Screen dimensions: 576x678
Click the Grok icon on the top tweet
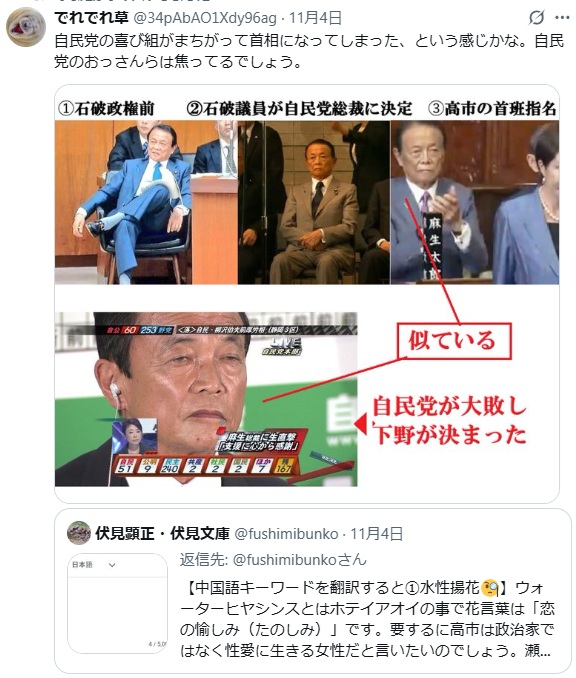click(x=536, y=17)
